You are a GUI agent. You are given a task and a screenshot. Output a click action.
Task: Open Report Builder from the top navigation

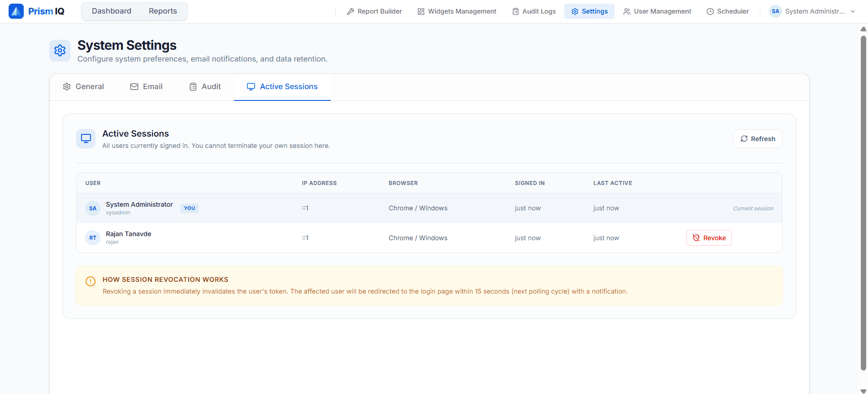click(374, 11)
